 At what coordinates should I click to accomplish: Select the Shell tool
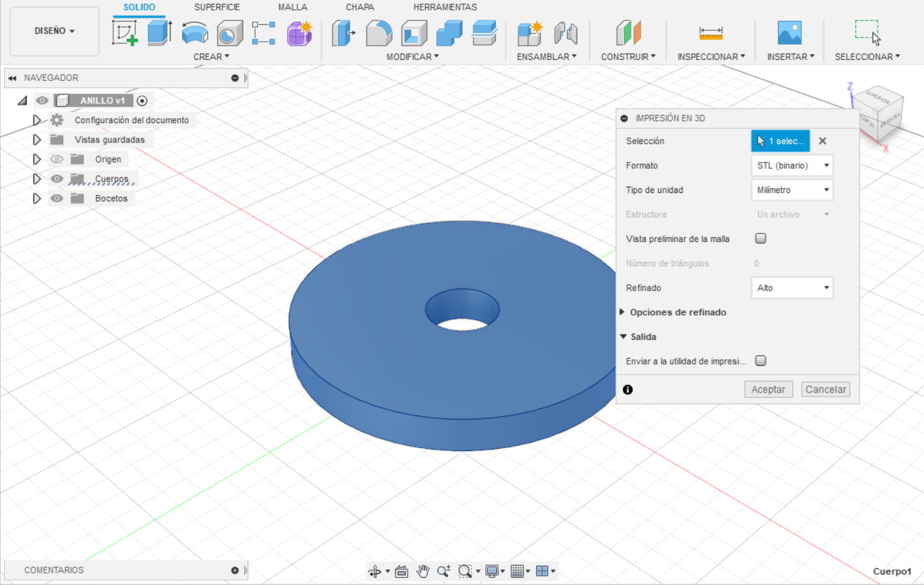coord(414,33)
